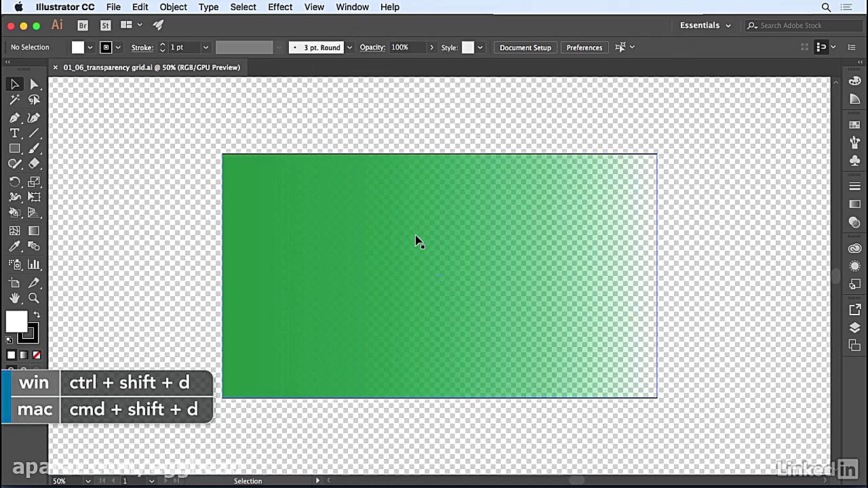Open the Window menu

352,7
